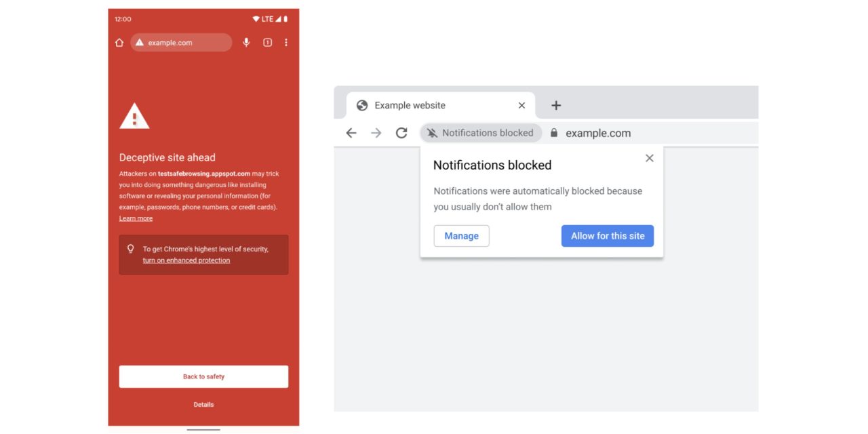Open the three-dot overflow menu on mobile
This screenshot has height=434, width=868.
tap(286, 43)
